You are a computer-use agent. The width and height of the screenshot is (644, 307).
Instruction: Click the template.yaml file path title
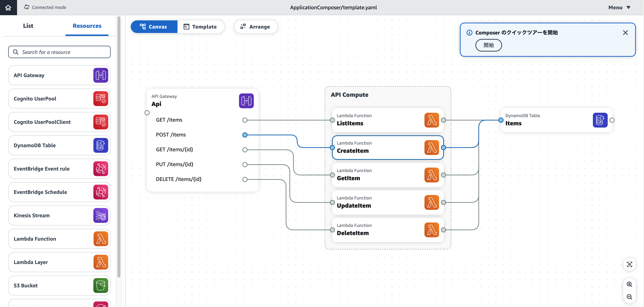pyautogui.click(x=333, y=7)
